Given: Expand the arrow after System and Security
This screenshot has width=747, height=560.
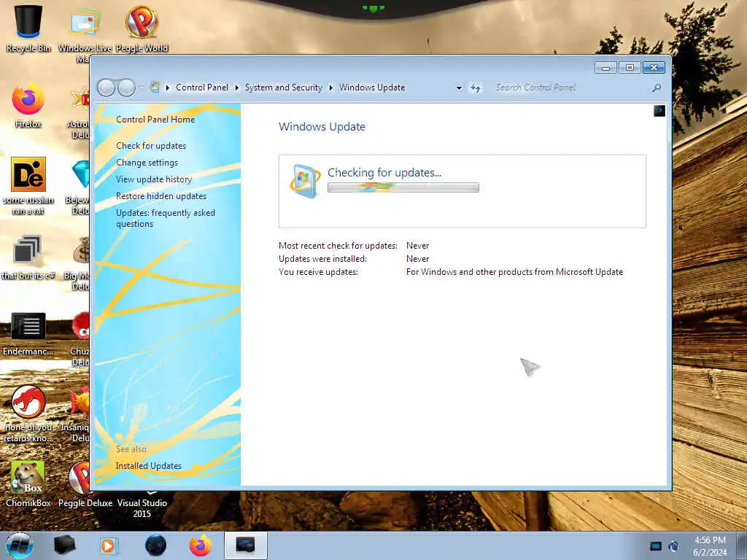Looking at the screenshot, I should (330, 87).
